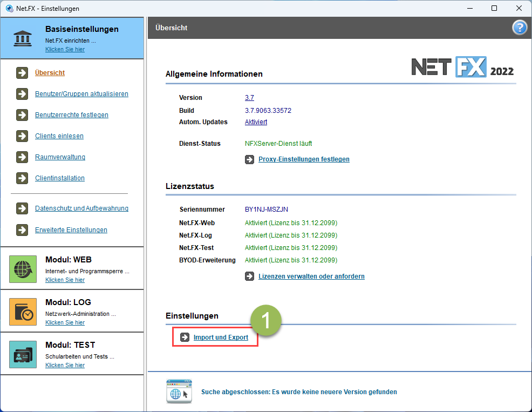Select the Modul: LOG heading
Viewport: 532px width, 412px height.
(x=68, y=302)
